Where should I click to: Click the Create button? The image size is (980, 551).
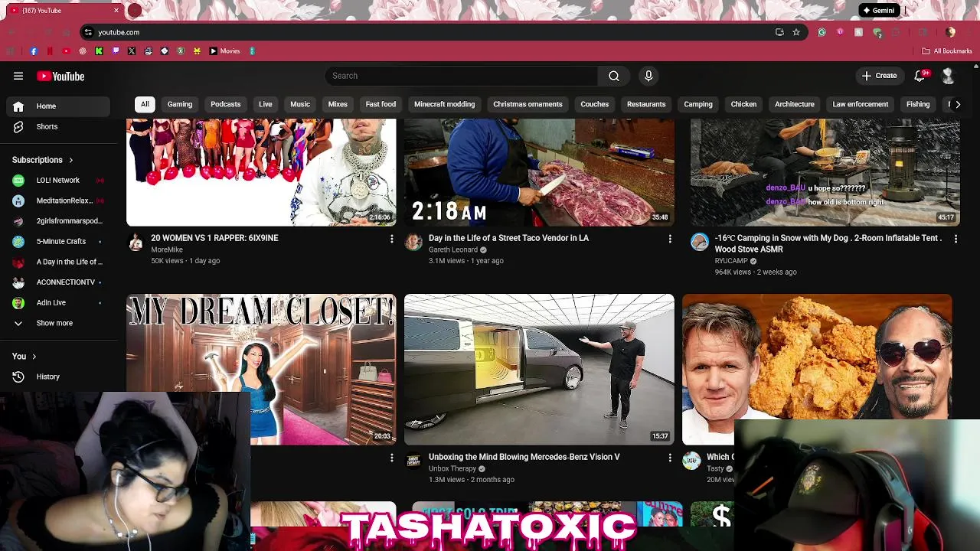(879, 76)
